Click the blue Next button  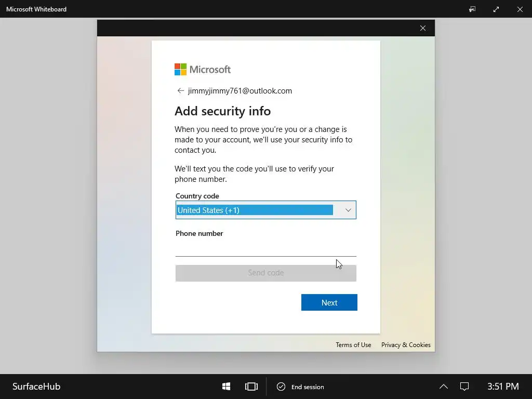[329, 302]
